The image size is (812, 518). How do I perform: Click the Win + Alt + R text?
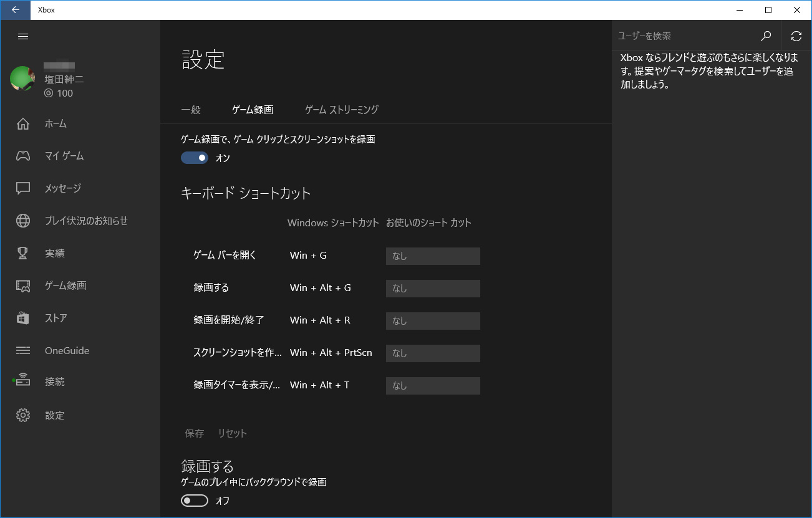[320, 320]
